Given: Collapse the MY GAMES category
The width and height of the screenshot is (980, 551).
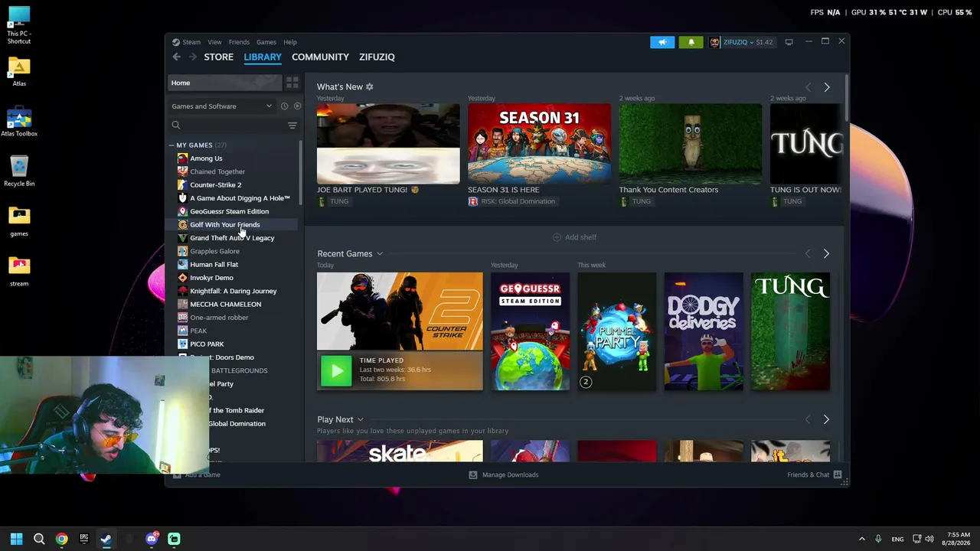Looking at the screenshot, I should (171, 145).
